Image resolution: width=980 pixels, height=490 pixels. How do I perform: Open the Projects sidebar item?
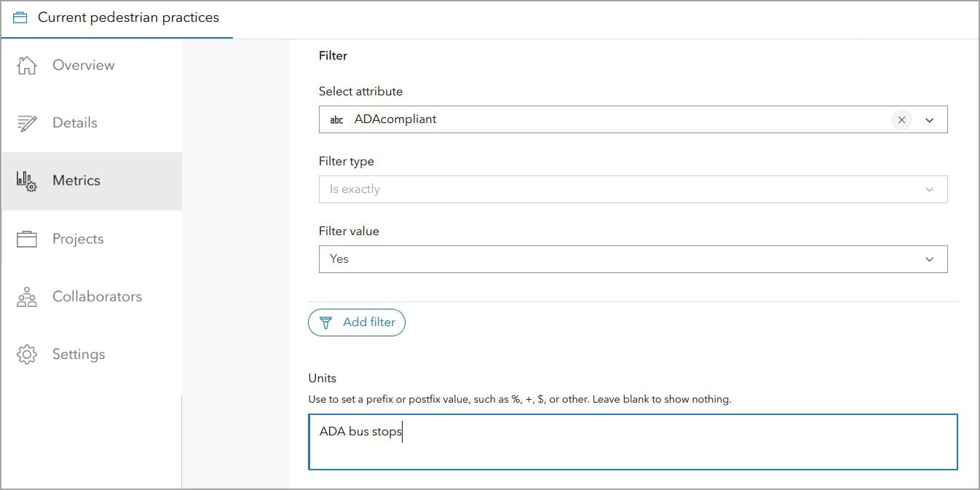click(x=78, y=239)
